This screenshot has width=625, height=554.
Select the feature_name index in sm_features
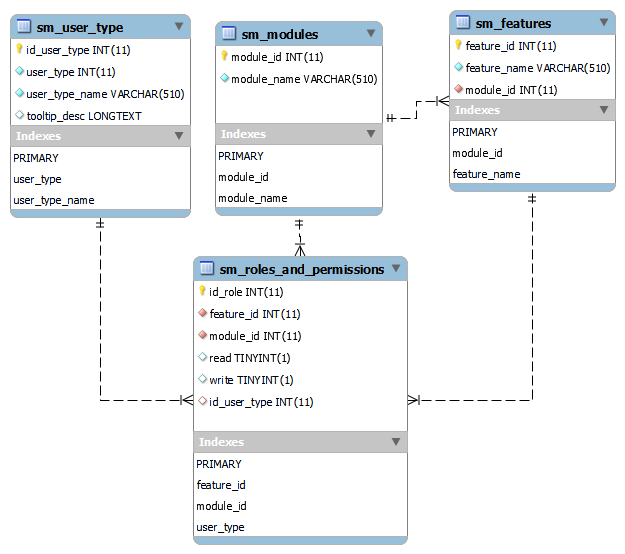486,174
